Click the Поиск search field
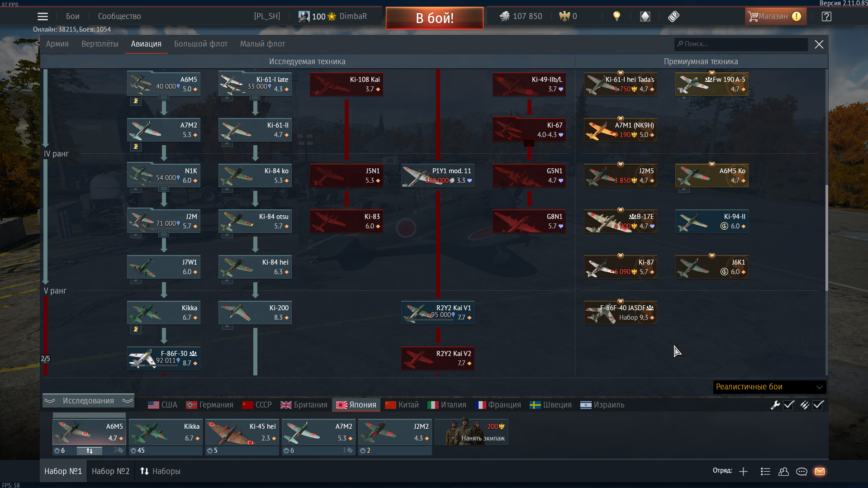The height and width of the screenshot is (488, 868). tap(741, 44)
